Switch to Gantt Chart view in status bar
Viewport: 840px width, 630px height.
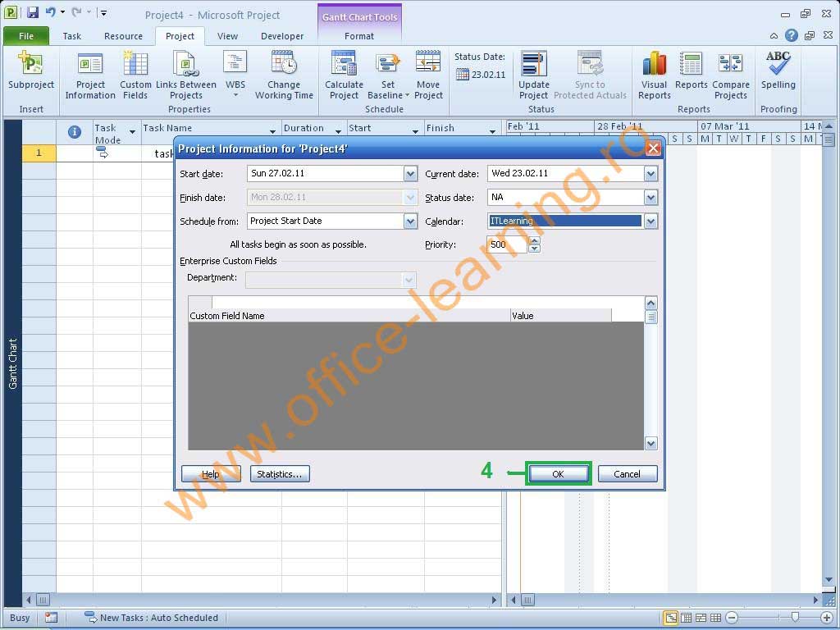671,618
